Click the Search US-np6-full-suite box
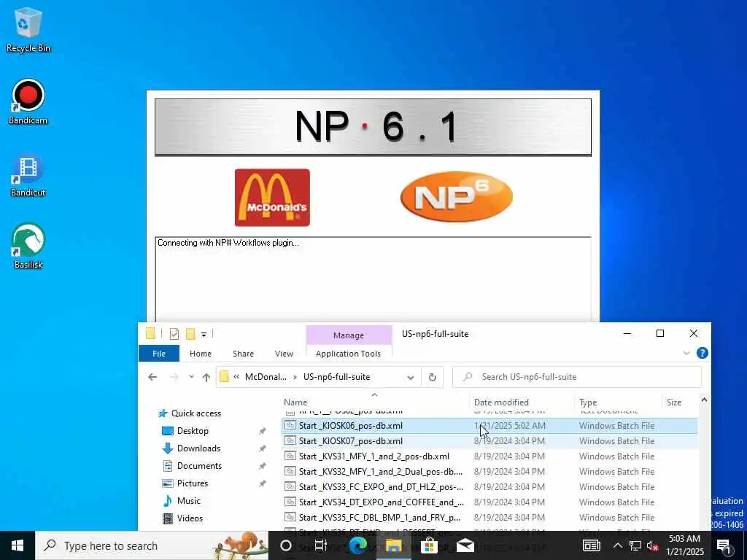The image size is (747, 560). 577,377
